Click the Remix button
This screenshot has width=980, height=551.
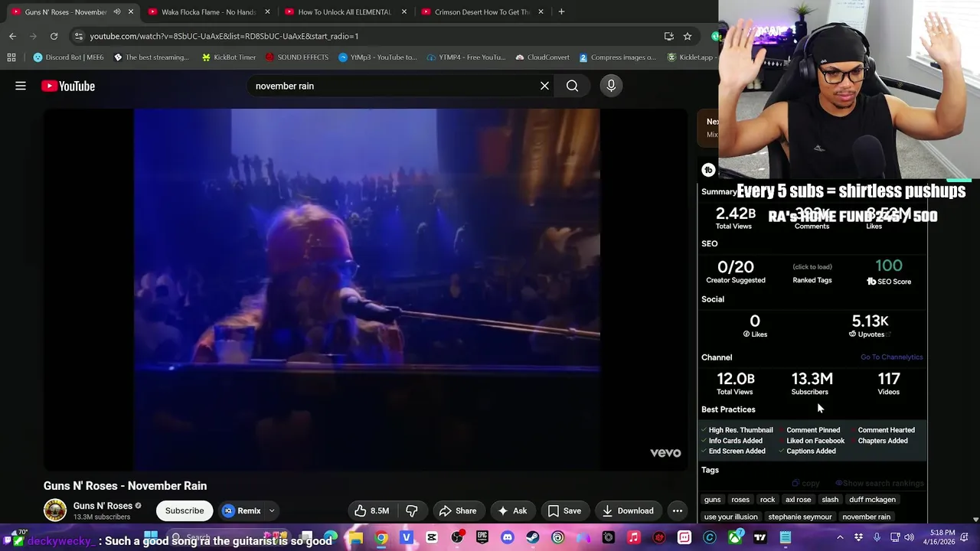pyautogui.click(x=242, y=510)
